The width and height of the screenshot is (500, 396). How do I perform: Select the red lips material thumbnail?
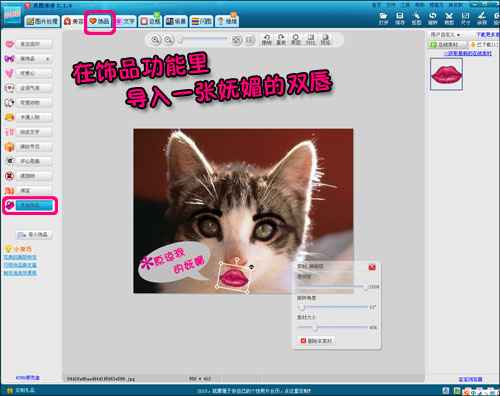click(446, 74)
